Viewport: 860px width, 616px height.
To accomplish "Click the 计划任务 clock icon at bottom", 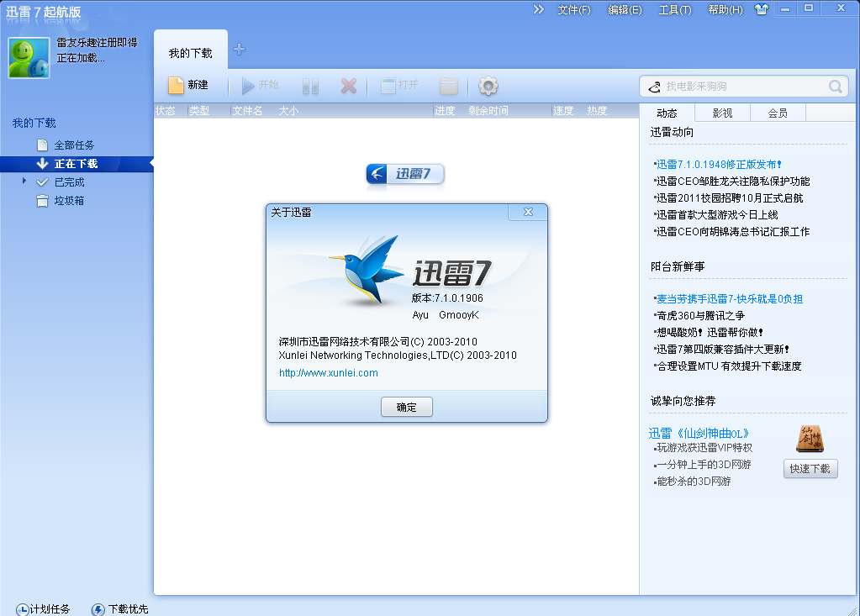I will tap(23, 609).
